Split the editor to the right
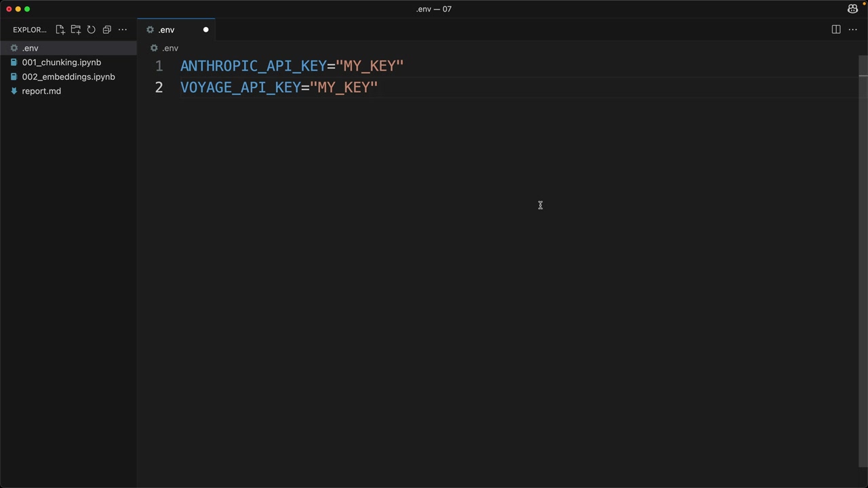868x488 pixels. [x=836, y=30]
